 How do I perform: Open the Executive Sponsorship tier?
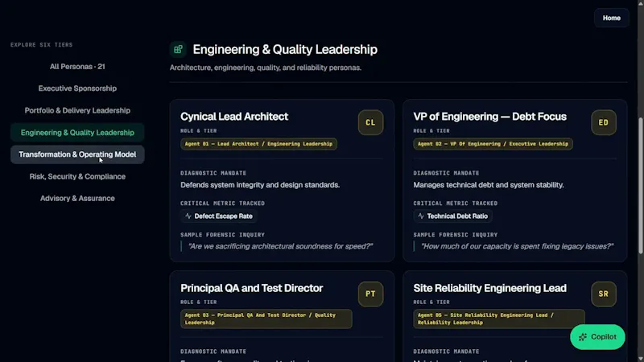[77, 88]
